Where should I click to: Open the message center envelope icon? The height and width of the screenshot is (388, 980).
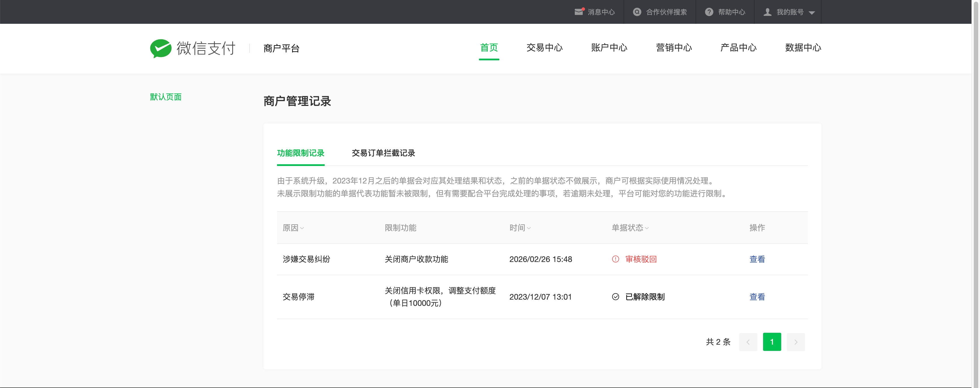point(579,12)
